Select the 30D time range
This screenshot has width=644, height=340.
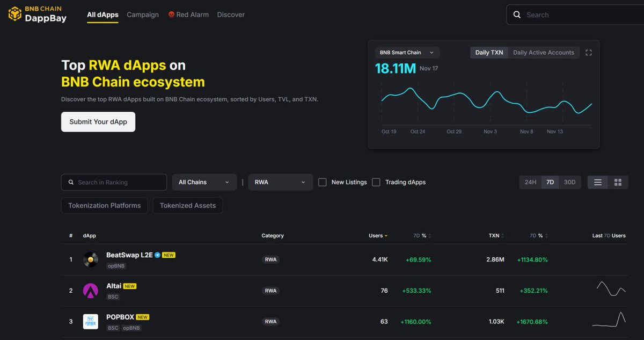coord(569,182)
